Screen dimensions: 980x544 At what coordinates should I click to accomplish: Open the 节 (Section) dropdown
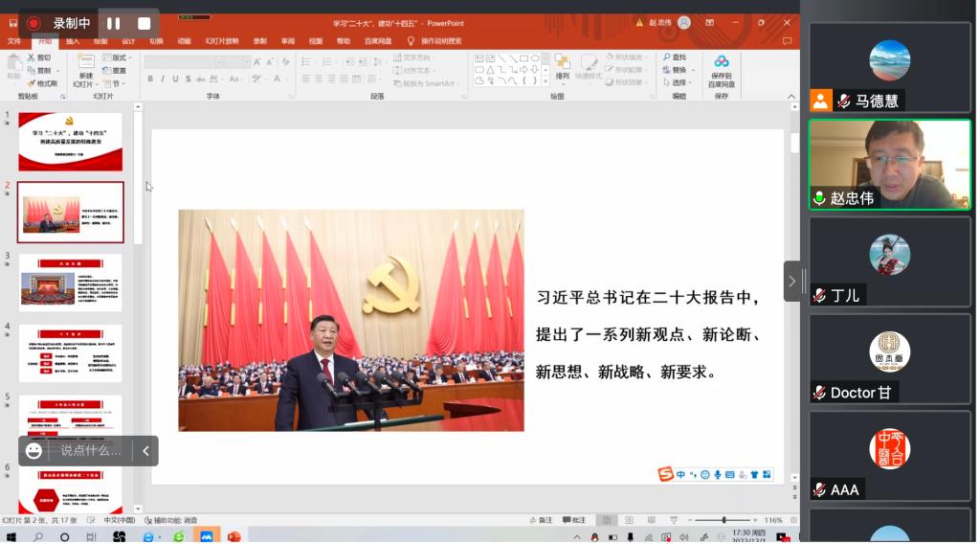(115, 83)
